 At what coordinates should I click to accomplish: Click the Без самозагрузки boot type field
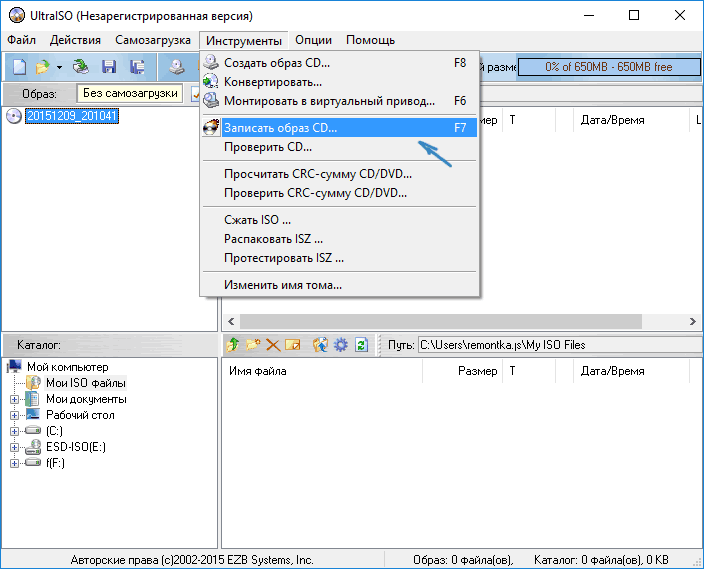coord(130,93)
